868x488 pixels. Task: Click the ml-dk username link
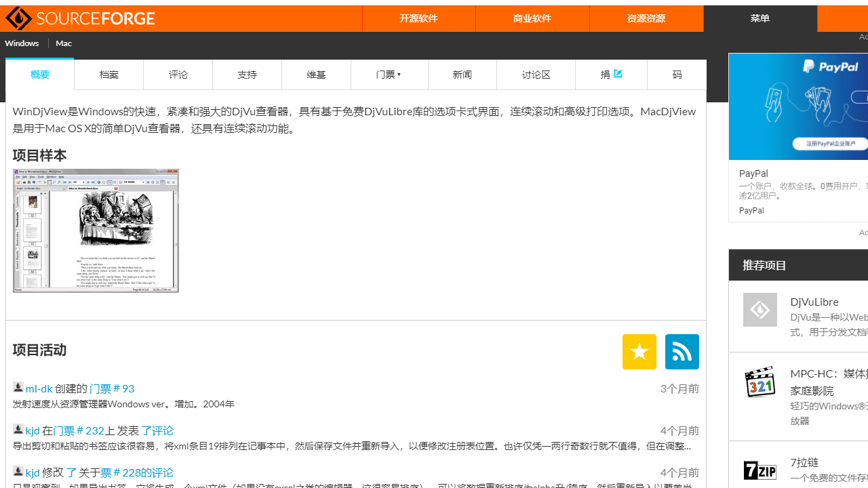point(39,388)
